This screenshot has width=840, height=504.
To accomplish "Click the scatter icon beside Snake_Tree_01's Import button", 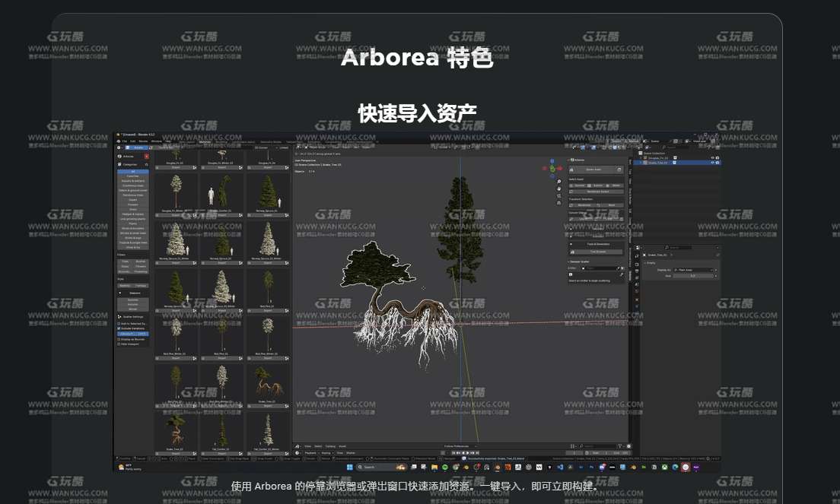I will 287,406.
